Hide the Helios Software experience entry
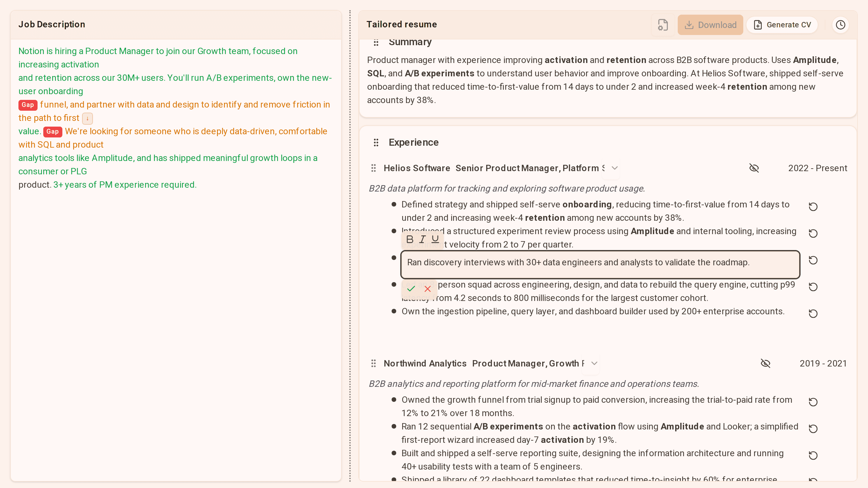The width and height of the screenshot is (868, 488). 754,168
